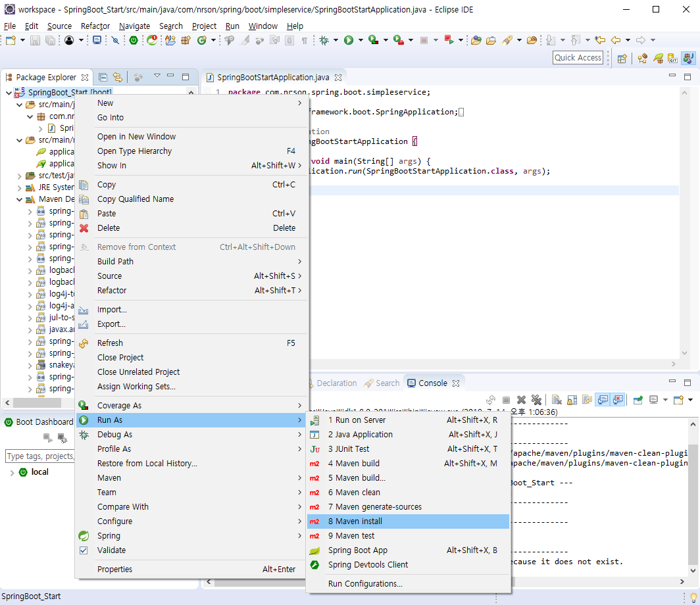The height and width of the screenshot is (605, 700).
Task: Click the Last Edit Location arrow icon
Action: tap(599, 40)
